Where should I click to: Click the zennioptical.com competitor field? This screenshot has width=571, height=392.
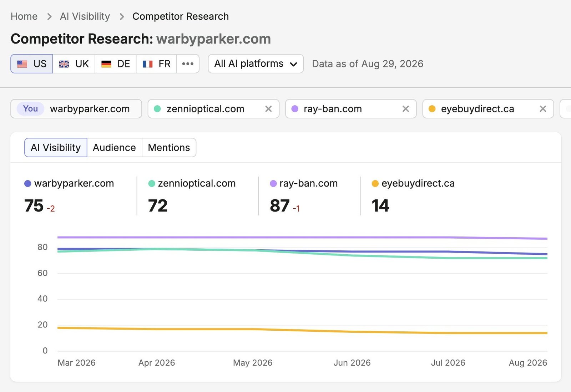click(213, 109)
